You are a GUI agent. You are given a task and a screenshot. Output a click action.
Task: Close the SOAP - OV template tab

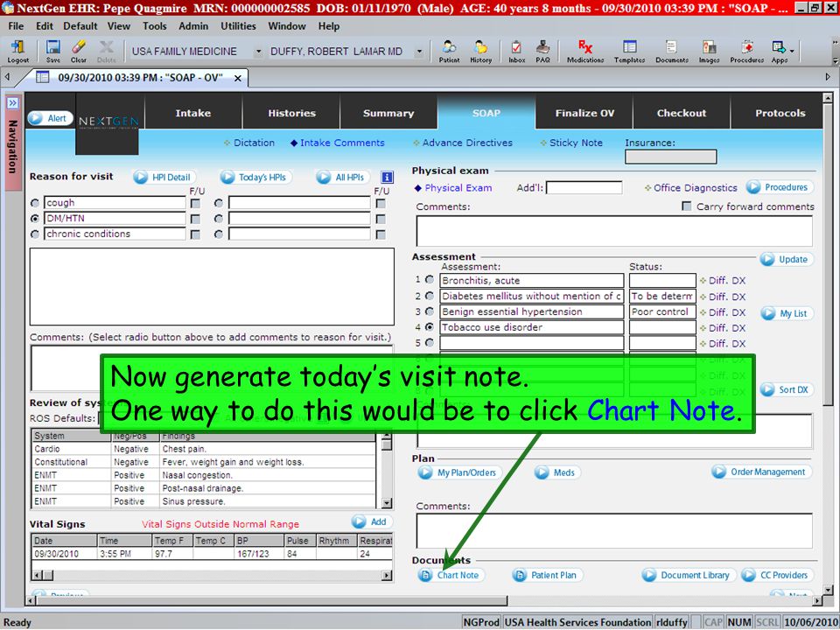(238, 78)
